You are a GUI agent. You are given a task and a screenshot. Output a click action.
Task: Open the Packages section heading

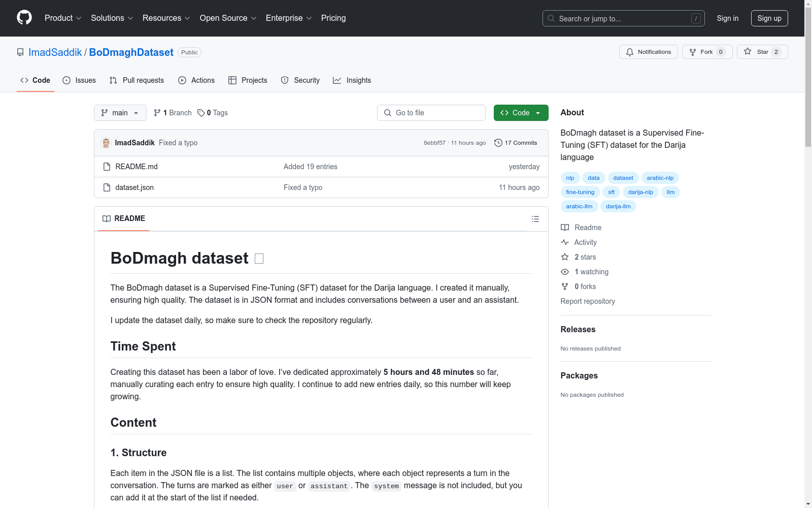(x=579, y=375)
